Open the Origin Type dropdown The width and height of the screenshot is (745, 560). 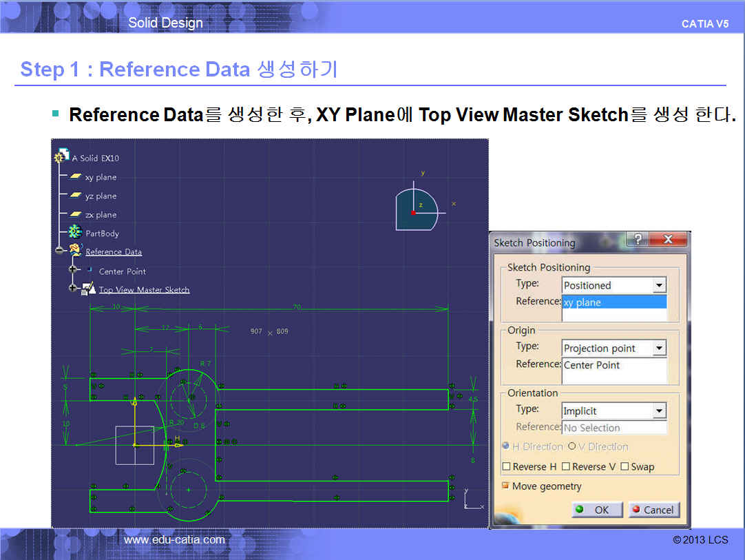658,348
